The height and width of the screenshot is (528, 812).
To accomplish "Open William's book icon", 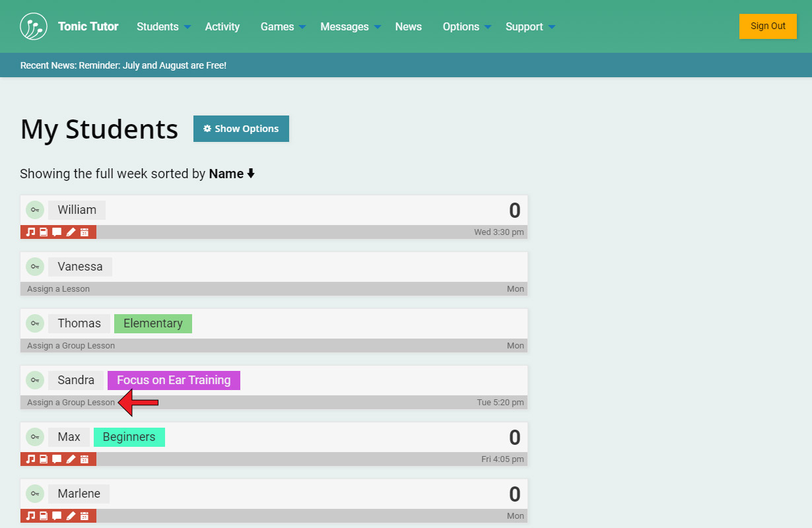I will 44,232.
